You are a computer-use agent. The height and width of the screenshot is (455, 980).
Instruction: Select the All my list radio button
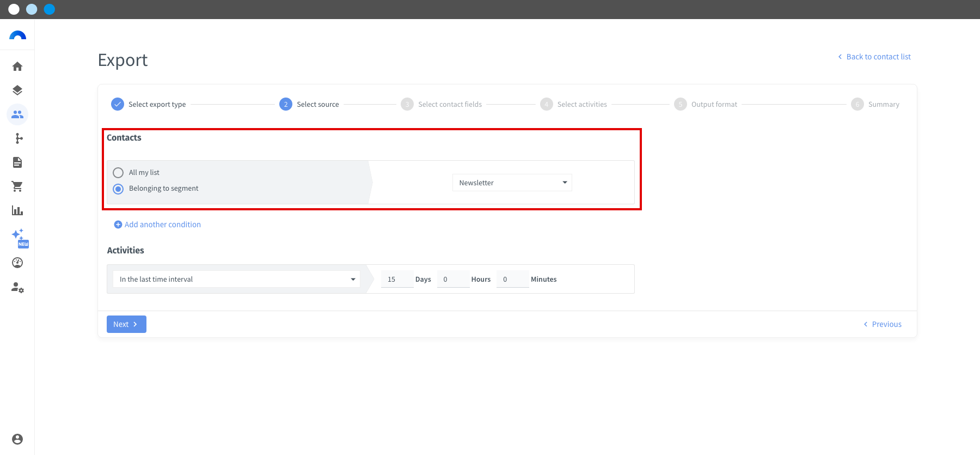[x=118, y=173]
